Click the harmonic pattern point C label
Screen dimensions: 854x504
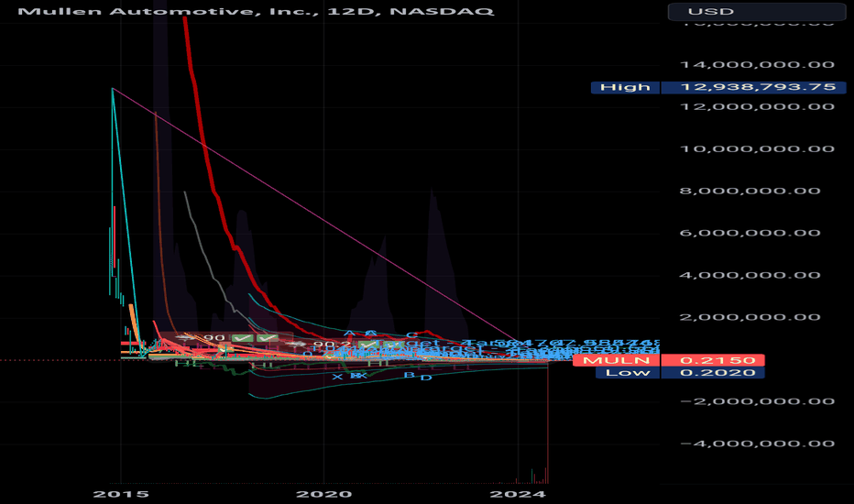pyautogui.click(x=411, y=335)
